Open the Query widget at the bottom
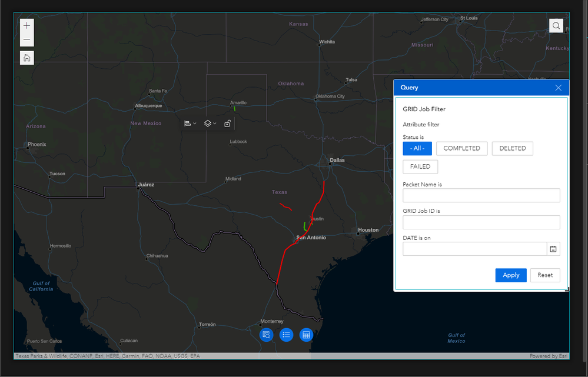588x377 pixels. [267, 335]
